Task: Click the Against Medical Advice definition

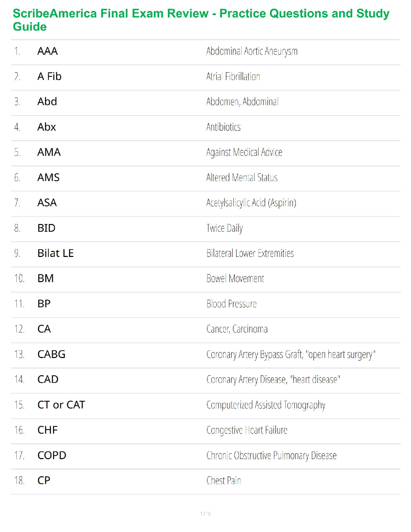Action: pos(244,152)
